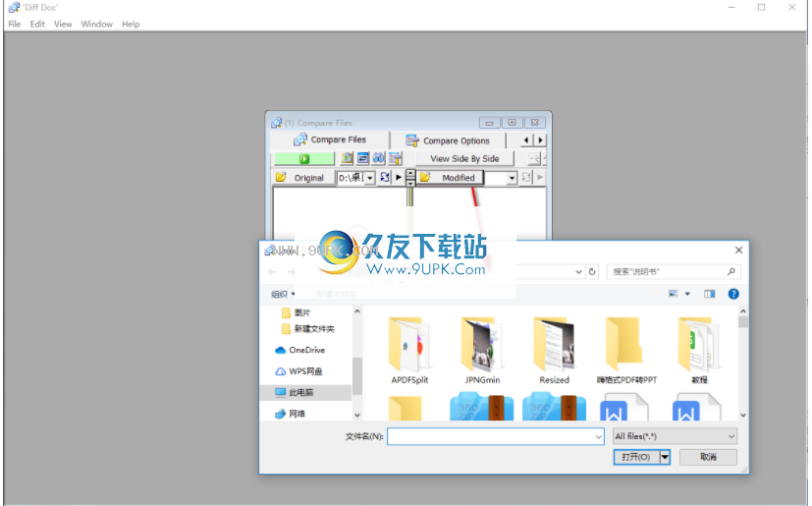
Task: Open the Original path dropdown
Action: [370, 178]
